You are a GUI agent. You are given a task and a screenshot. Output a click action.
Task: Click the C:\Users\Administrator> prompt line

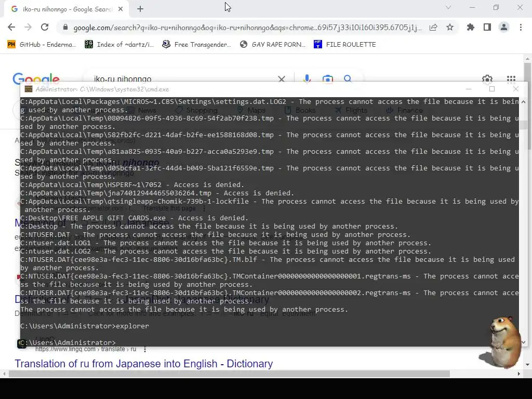68,343
